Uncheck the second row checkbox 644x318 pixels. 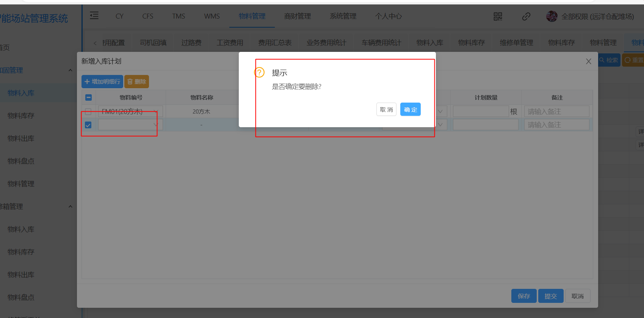tap(88, 125)
